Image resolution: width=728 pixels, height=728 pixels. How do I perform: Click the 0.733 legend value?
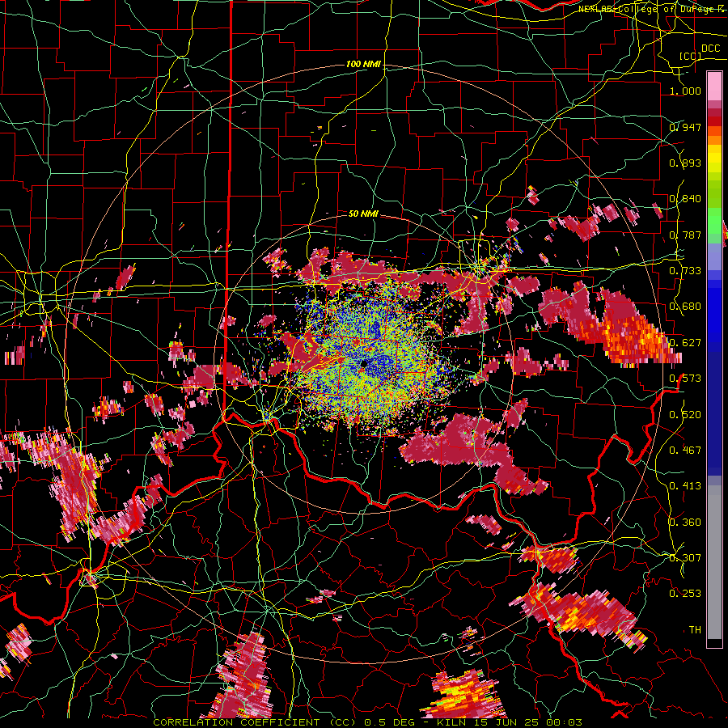tap(685, 271)
